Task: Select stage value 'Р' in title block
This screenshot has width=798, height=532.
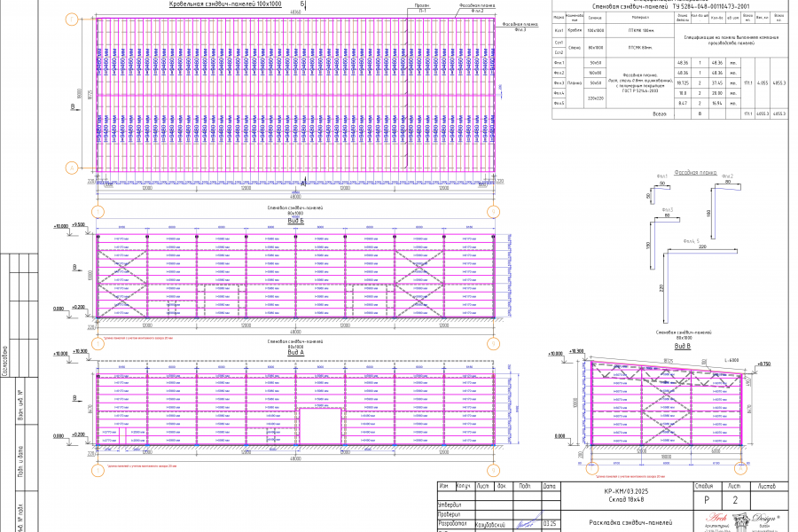Action: (707, 500)
